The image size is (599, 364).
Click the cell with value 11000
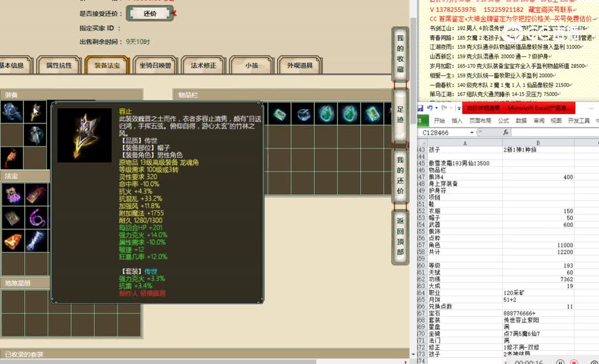[538, 245]
